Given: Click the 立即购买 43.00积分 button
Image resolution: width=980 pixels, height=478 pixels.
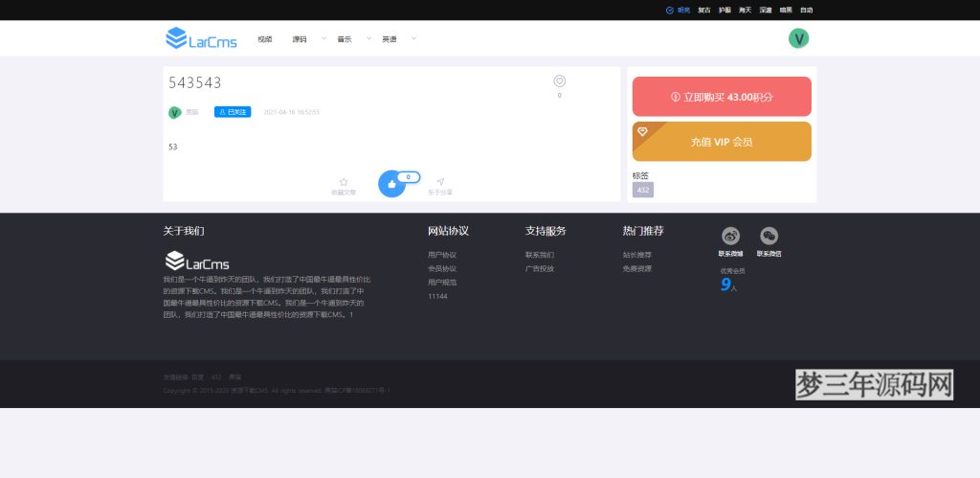Looking at the screenshot, I should pyautogui.click(x=722, y=97).
